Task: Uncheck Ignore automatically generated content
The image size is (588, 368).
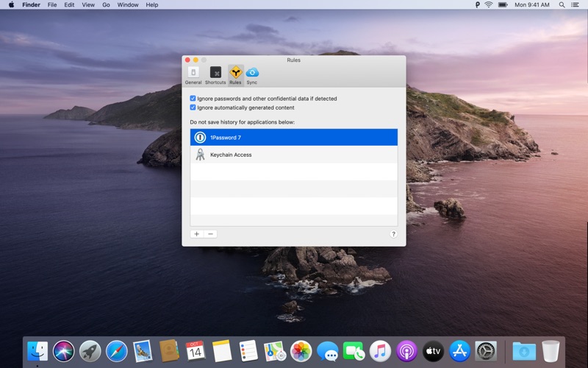Action: coord(193,107)
